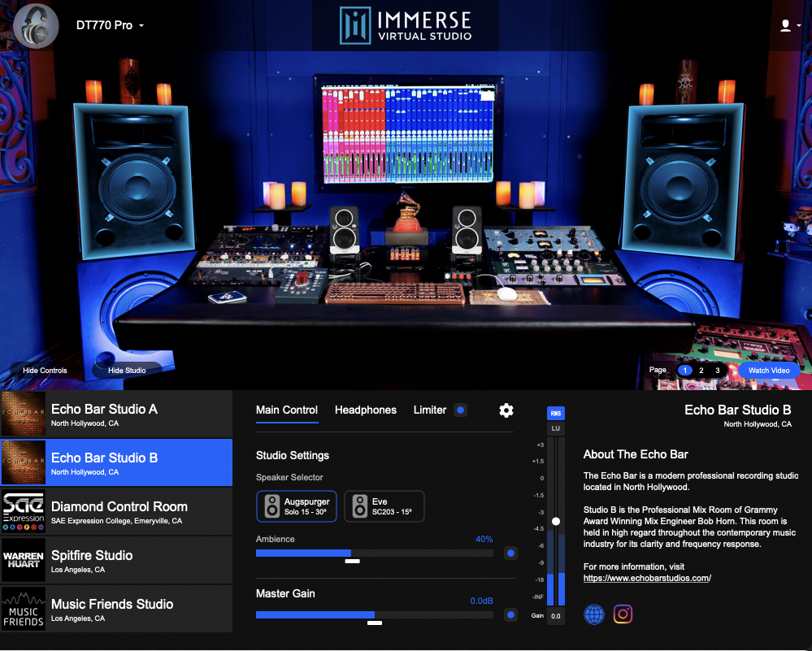Viewport: 812px width, 651px height.
Task: Select the Augspurger Solo 15 speaker
Action: pos(296,506)
